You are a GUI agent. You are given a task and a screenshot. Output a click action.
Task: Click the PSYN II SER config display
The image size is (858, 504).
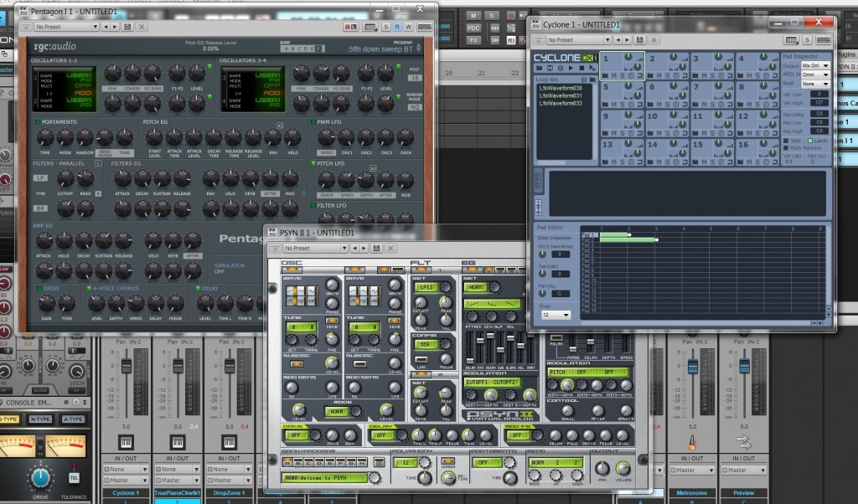[x=426, y=344]
